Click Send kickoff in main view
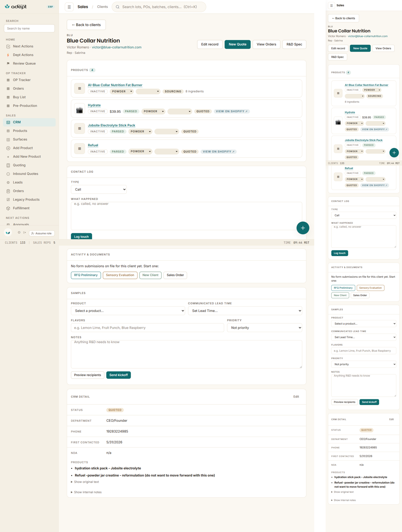 click(119, 375)
